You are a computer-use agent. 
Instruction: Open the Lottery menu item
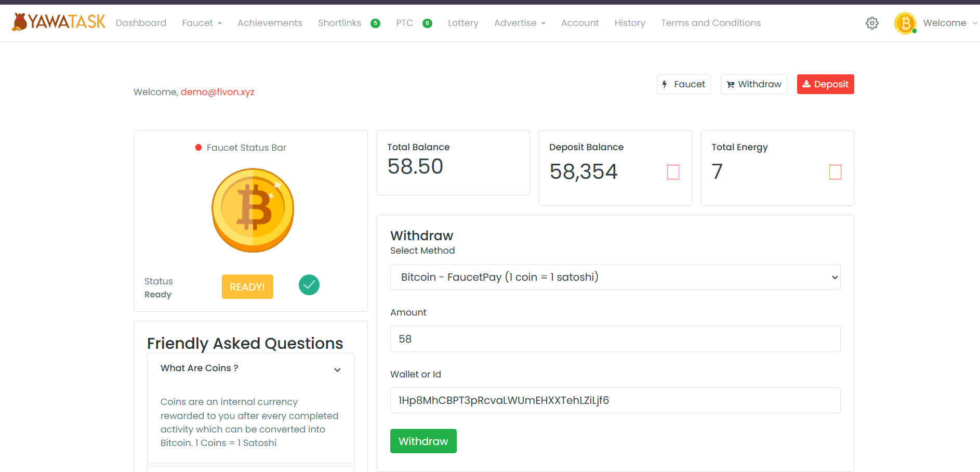[463, 23]
